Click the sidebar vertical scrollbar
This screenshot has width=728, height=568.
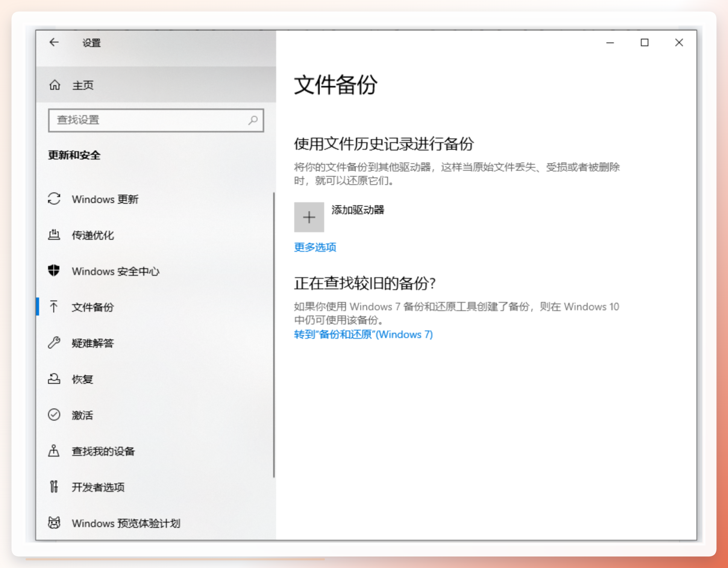[274, 335]
